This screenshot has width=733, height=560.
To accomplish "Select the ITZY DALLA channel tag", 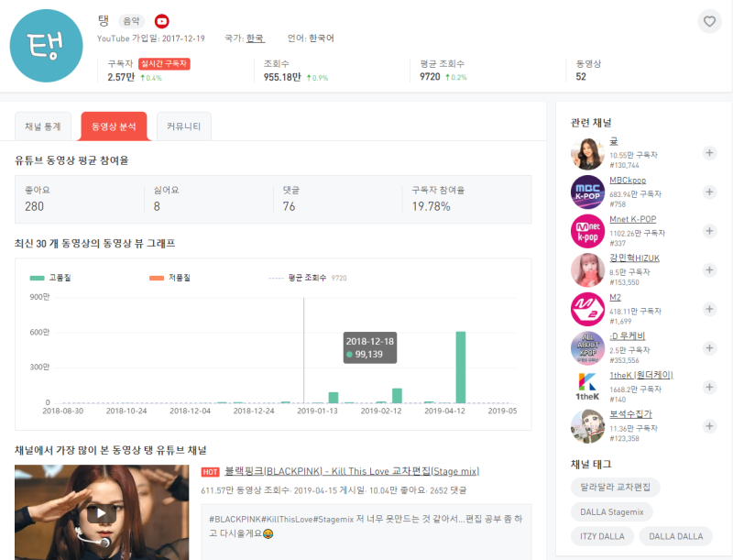I will 602,536.
